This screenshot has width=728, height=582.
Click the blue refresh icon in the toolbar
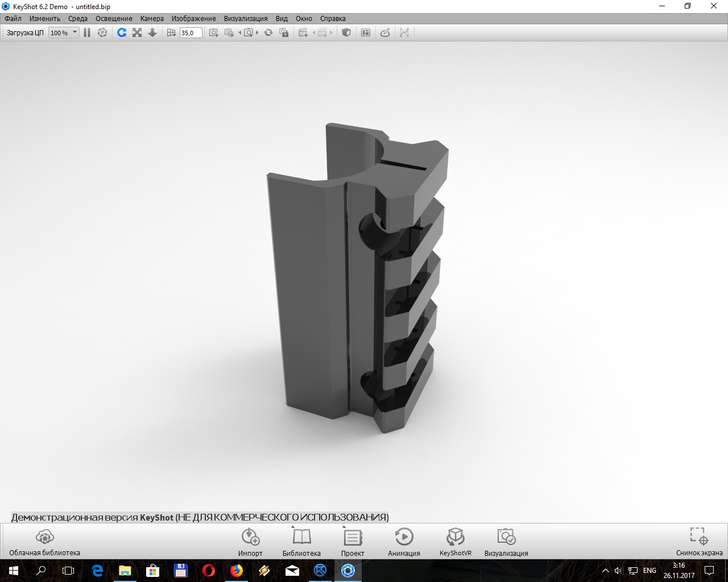[122, 33]
